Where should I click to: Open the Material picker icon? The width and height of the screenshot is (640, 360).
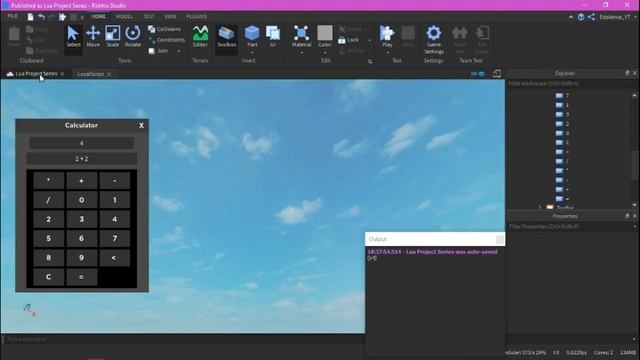click(301, 33)
